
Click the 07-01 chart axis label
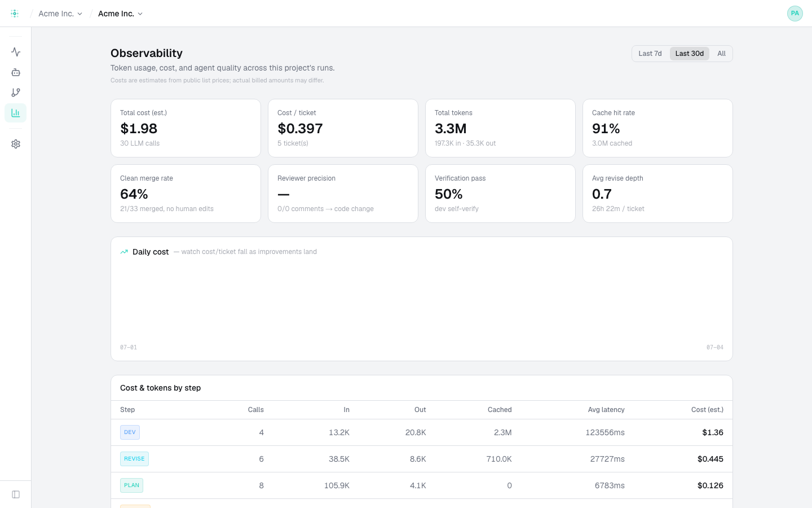pyautogui.click(x=129, y=347)
